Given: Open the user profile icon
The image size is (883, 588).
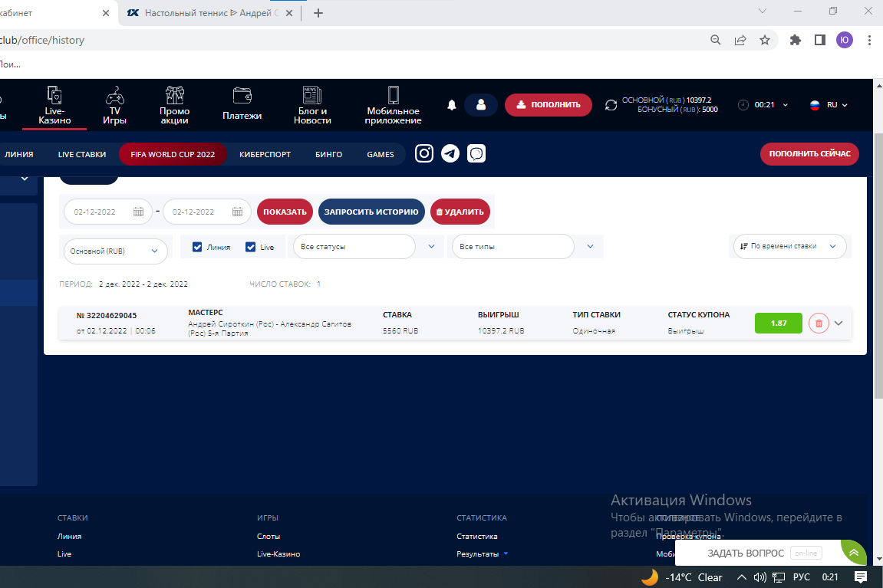Looking at the screenshot, I should [481, 105].
